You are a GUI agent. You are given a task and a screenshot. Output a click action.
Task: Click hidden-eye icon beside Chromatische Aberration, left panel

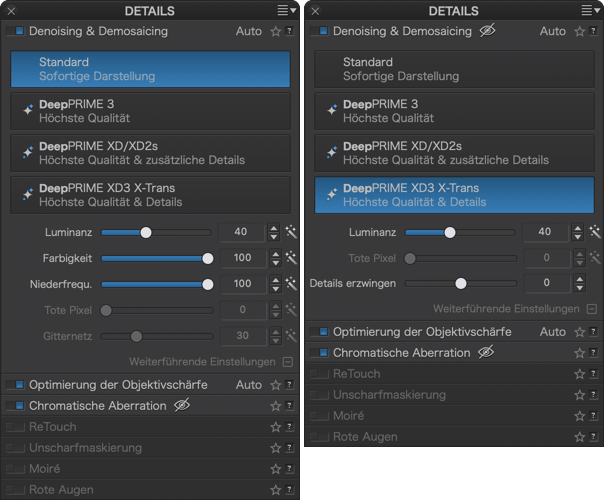(x=182, y=405)
